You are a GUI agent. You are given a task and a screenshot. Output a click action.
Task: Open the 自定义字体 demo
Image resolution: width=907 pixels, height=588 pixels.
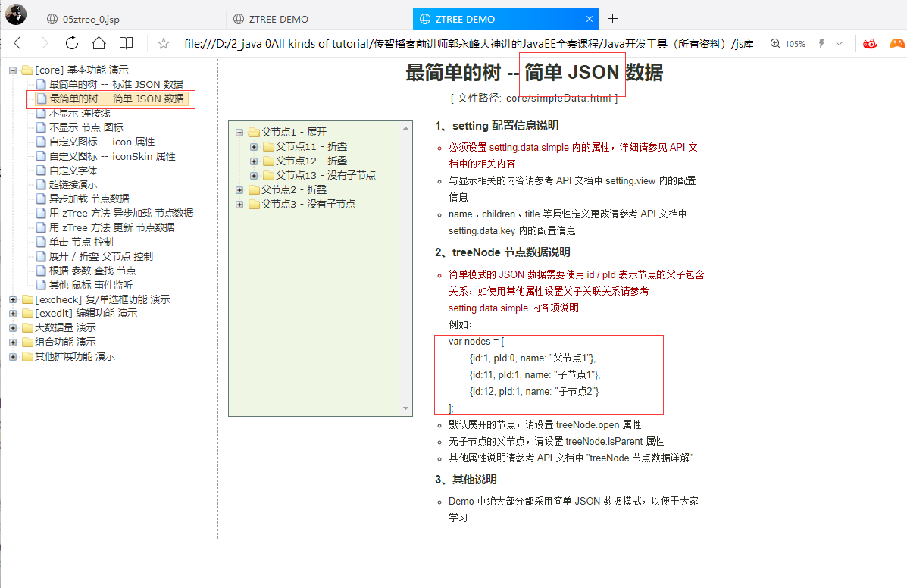[73, 170]
